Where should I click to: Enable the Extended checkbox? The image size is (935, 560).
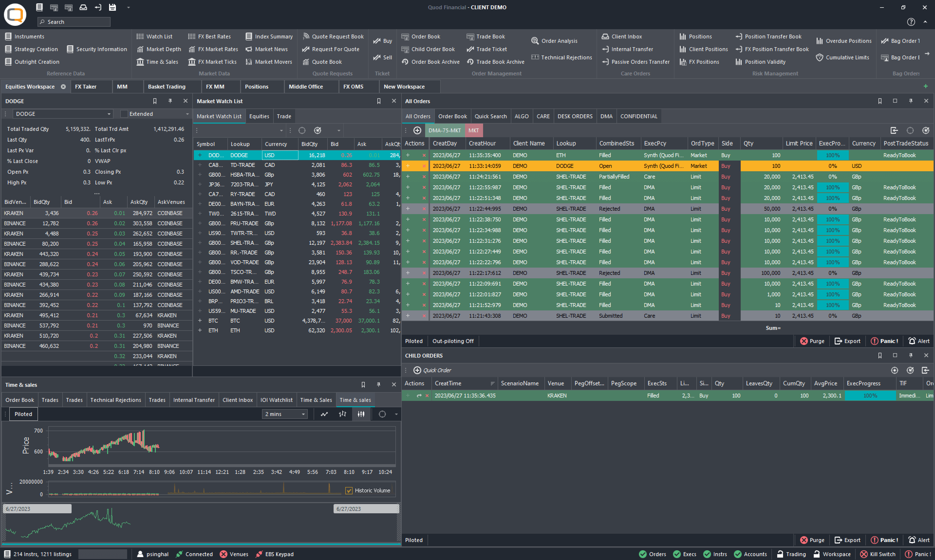124,114
